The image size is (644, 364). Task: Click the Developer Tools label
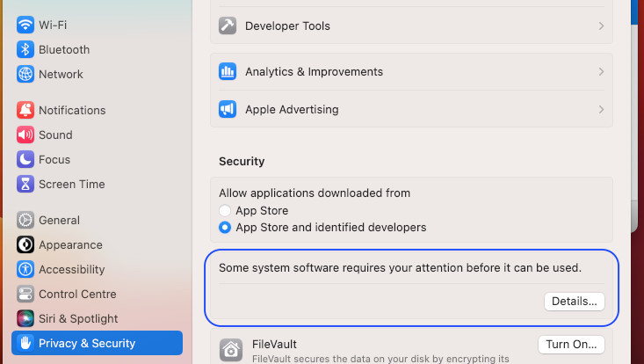[287, 25]
